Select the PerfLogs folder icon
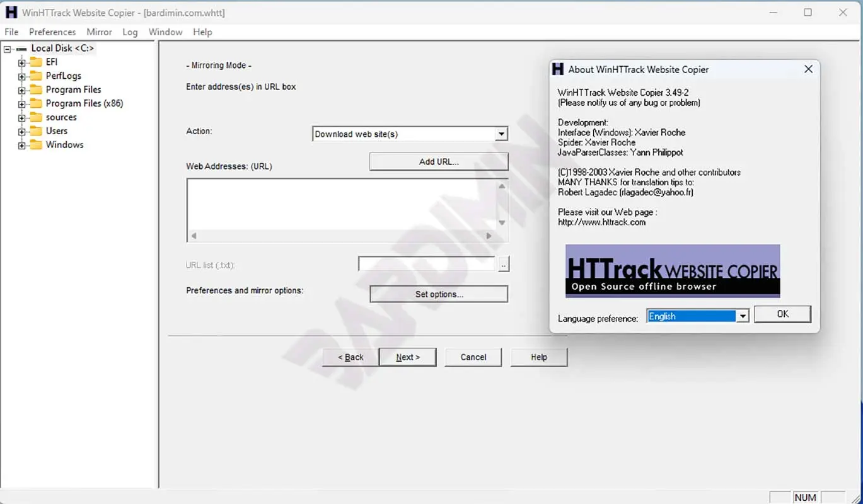863x504 pixels. pos(35,76)
